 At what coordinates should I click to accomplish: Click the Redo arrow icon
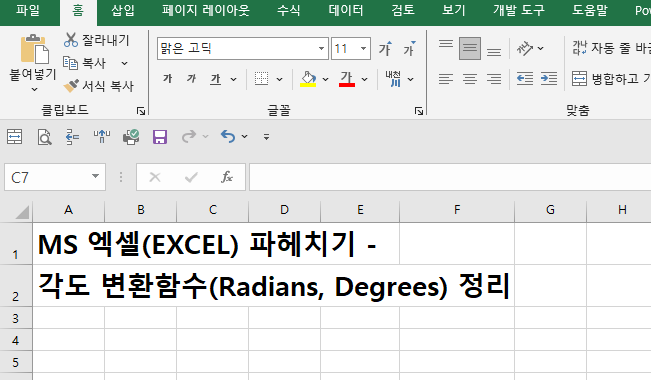point(189,137)
